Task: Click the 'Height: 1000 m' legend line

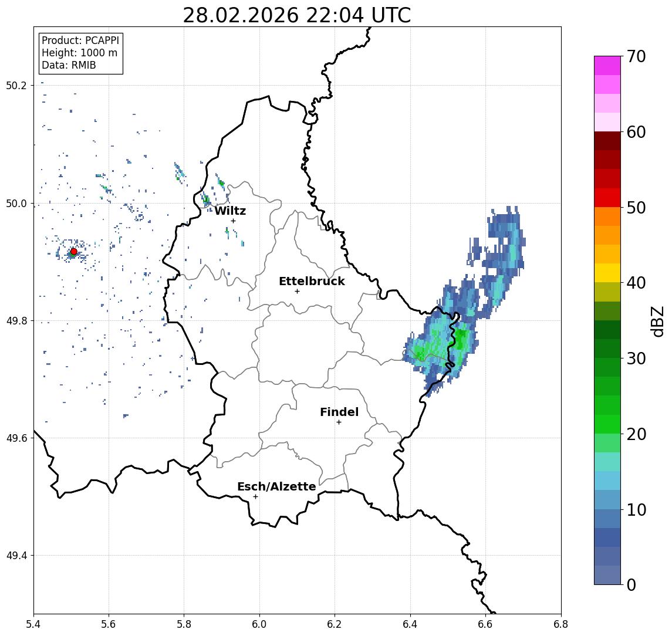Action: [x=79, y=53]
